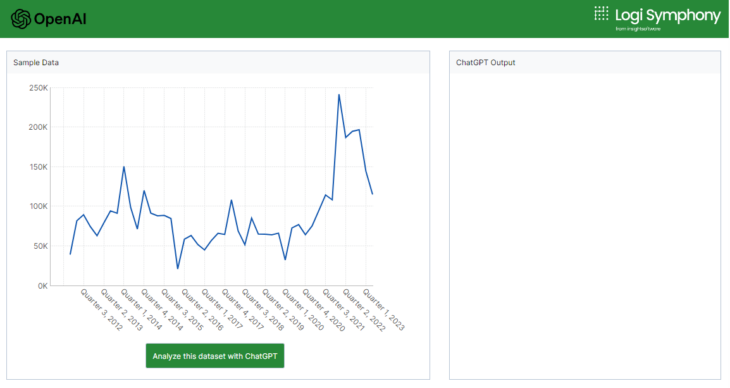Select the Sample Data panel title
730x388 pixels.
pos(36,62)
